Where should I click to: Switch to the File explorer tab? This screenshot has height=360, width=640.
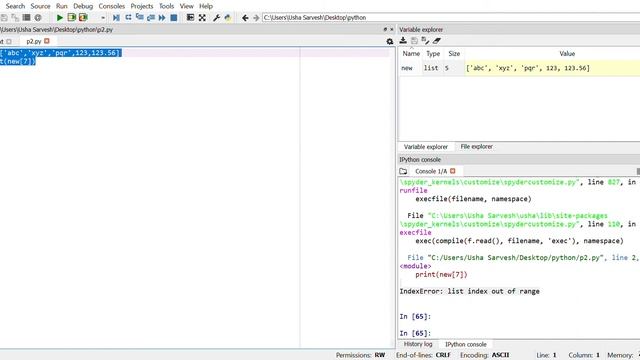[x=476, y=147]
